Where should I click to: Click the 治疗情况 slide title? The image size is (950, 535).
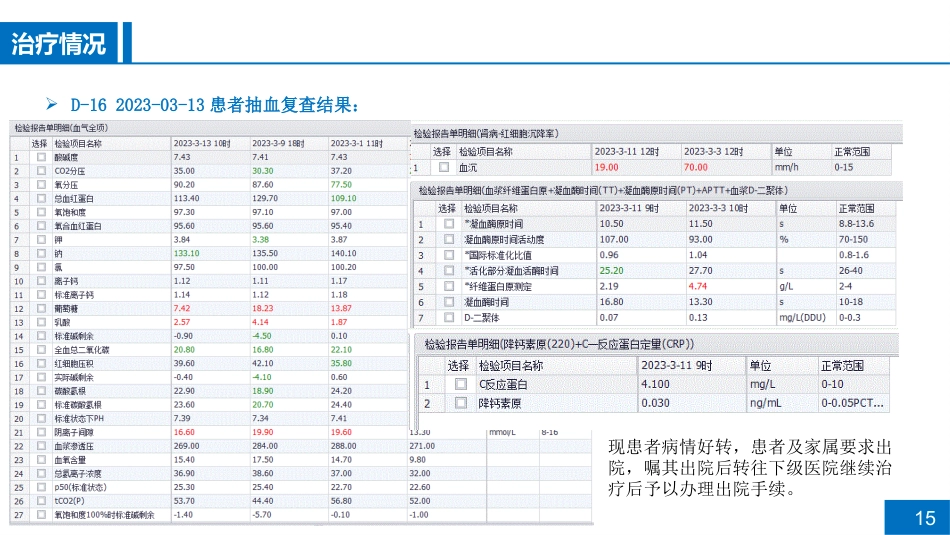click(59, 44)
